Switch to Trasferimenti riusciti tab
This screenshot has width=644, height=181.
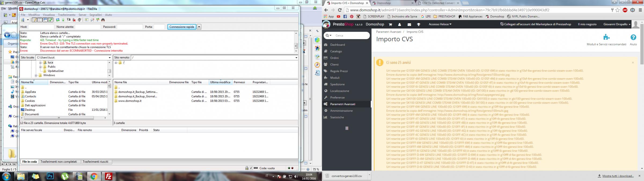tap(96, 162)
